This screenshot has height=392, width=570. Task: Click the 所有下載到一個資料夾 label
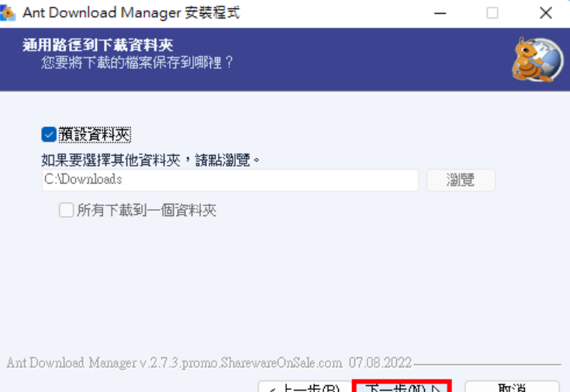point(147,211)
